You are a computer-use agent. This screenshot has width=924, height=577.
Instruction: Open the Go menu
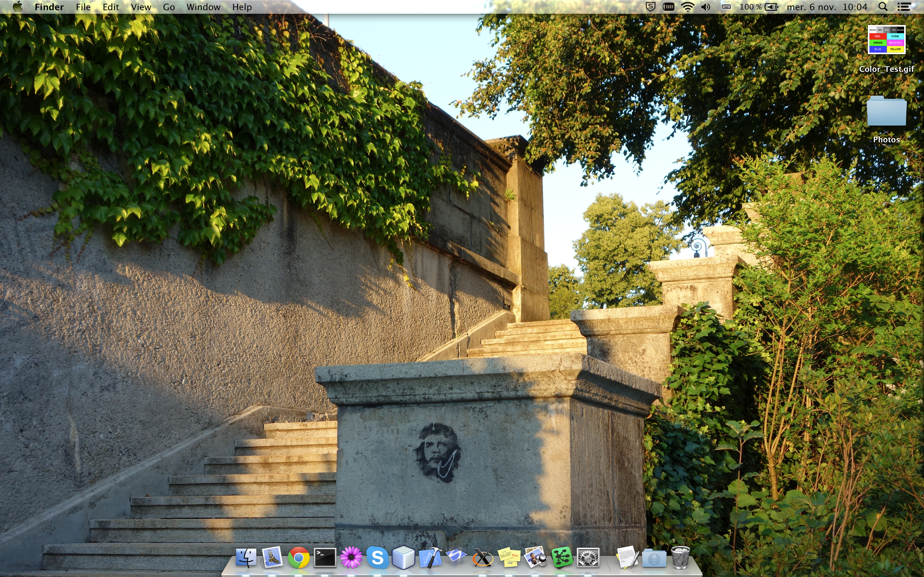tap(168, 7)
